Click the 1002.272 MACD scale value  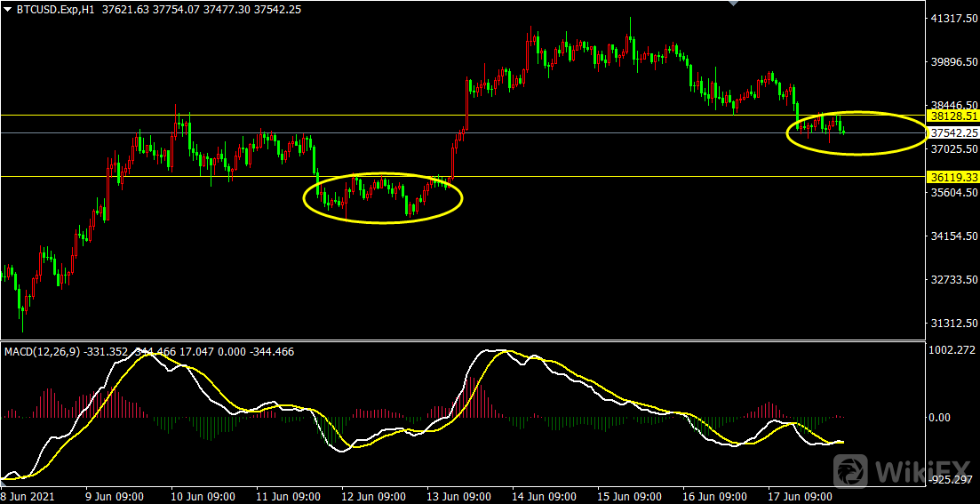tap(953, 350)
